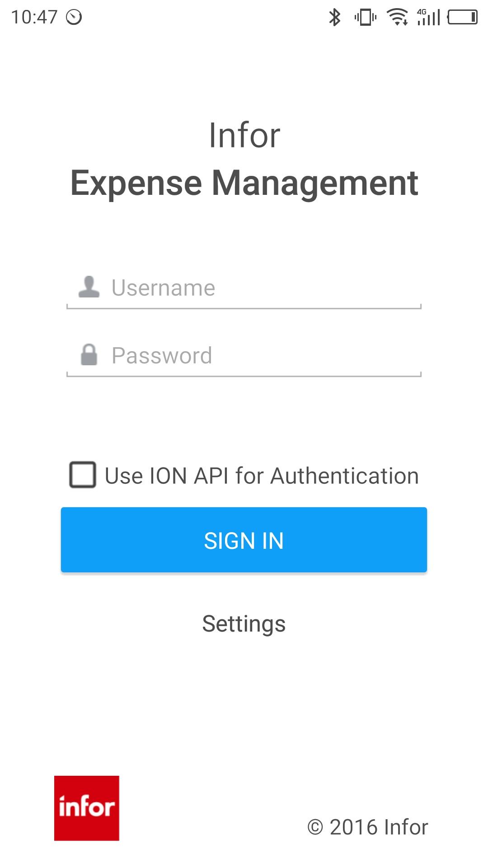Click the padlock icon beside Password
This screenshot has width=488, height=868.
click(x=89, y=354)
